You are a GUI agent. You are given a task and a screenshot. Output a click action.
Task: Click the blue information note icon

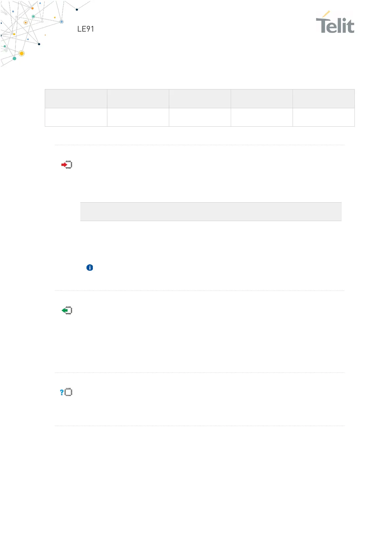point(90,267)
